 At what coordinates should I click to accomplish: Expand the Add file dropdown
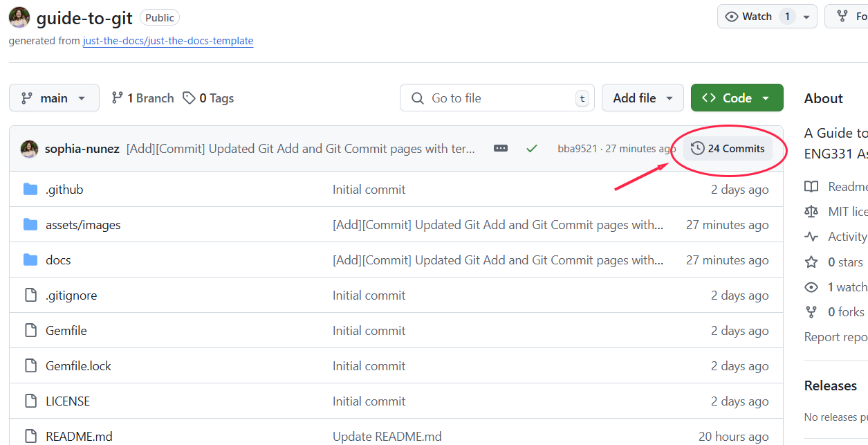(x=642, y=98)
